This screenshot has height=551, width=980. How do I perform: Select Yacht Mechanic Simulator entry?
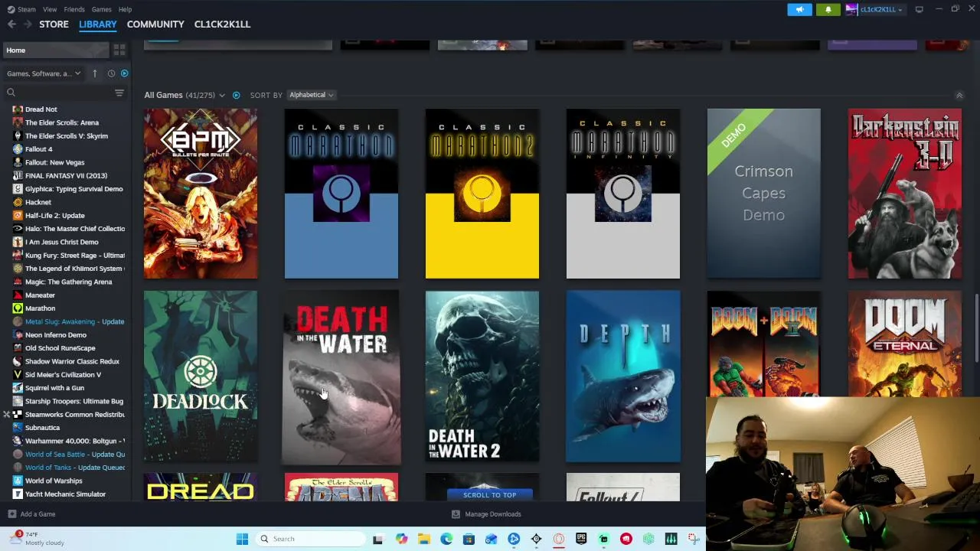coord(64,494)
